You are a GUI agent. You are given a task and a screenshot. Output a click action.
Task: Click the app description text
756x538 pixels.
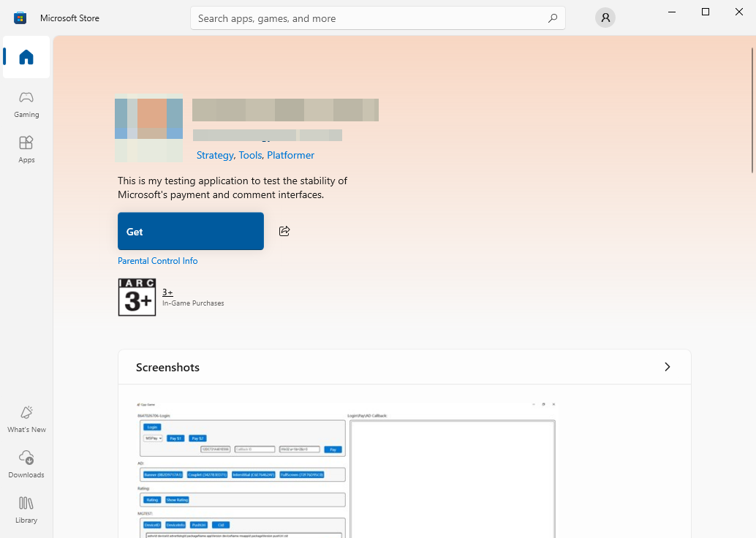233,188
